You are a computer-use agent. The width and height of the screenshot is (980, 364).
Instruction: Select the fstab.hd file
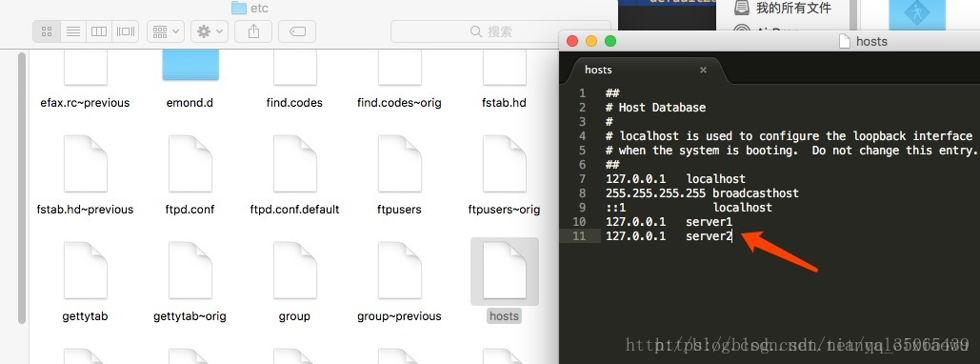point(505,68)
